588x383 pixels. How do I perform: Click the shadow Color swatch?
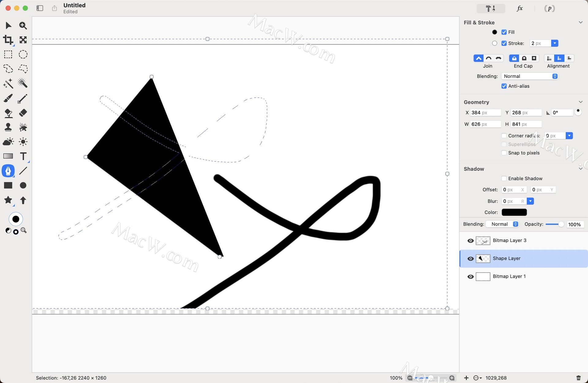[x=514, y=212]
